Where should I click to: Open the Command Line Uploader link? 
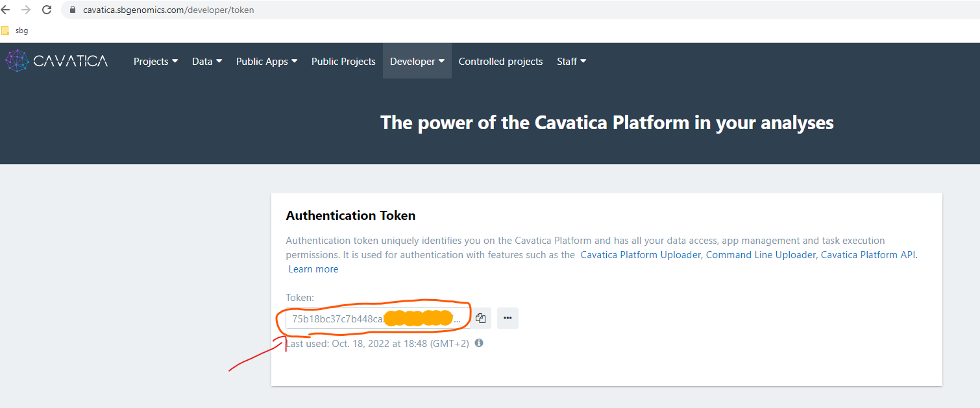click(761, 255)
